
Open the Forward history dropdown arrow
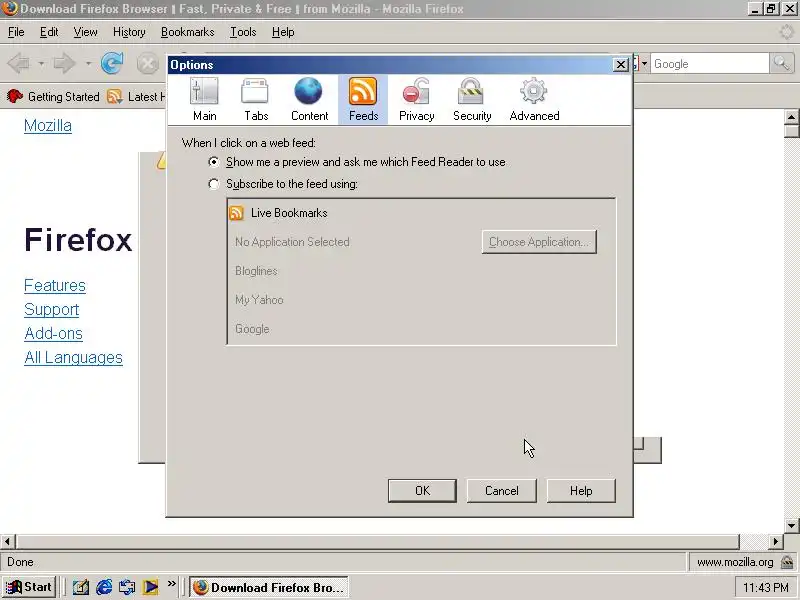(x=88, y=64)
